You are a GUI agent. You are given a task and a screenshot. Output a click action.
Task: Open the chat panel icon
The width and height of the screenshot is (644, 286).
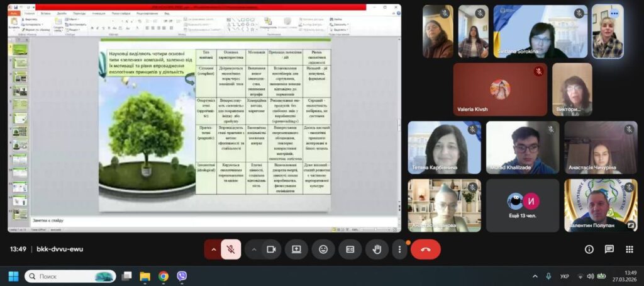point(609,249)
